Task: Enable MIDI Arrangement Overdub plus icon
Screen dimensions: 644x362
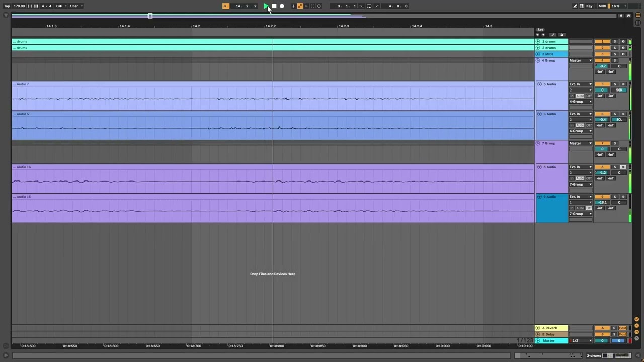Action: (x=293, y=6)
